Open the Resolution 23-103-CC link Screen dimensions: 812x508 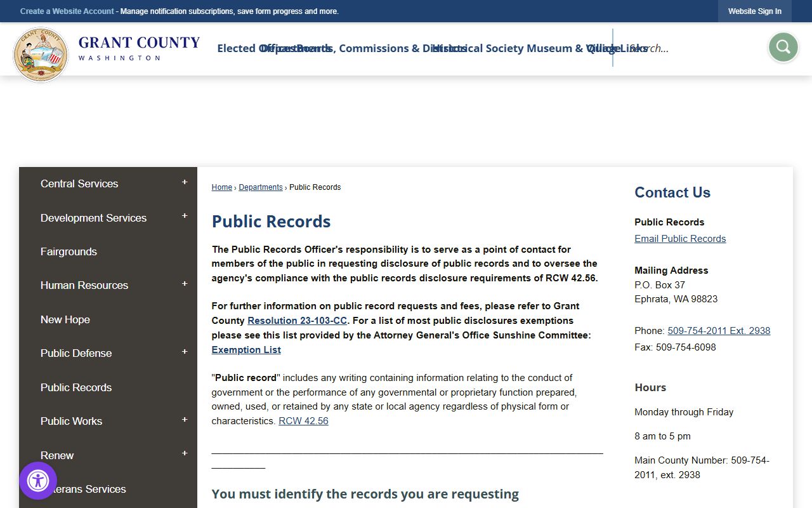pyautogui.click(x=297, y=321)
